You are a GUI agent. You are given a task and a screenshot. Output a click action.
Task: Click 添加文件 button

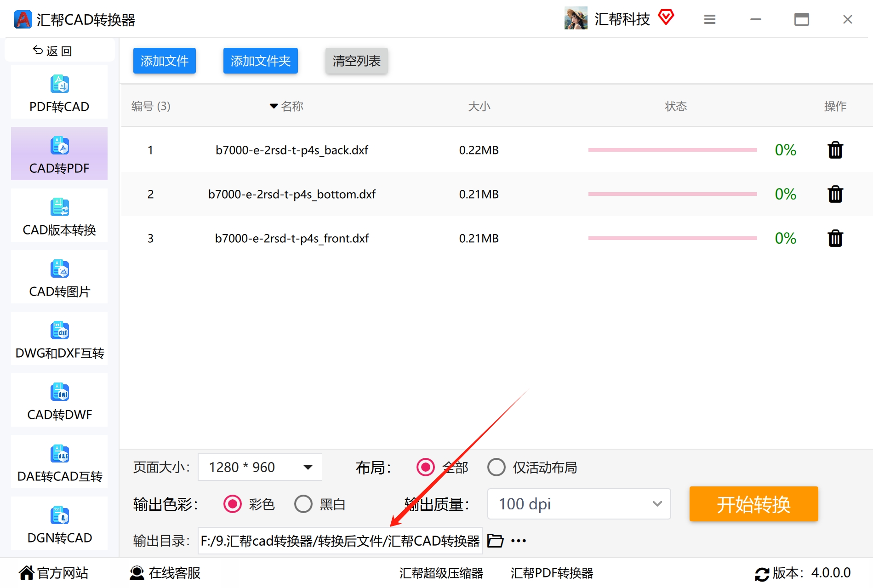(x=165, y=61)
